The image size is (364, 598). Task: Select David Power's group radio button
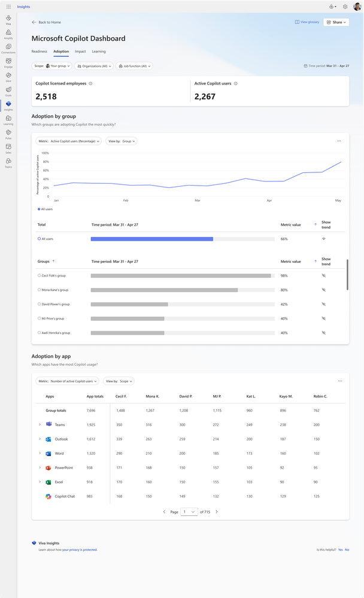click(39, 304)
